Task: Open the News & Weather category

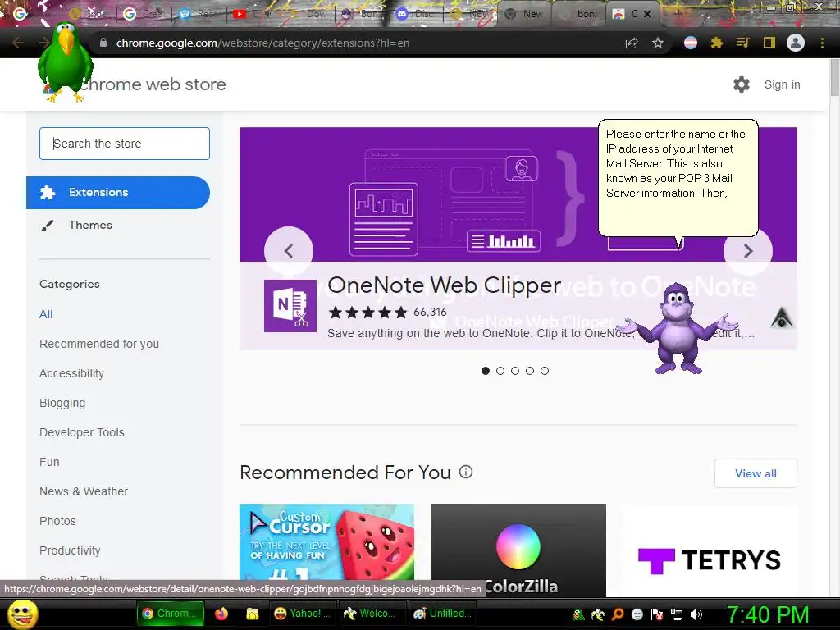Action: click(84, 491)
